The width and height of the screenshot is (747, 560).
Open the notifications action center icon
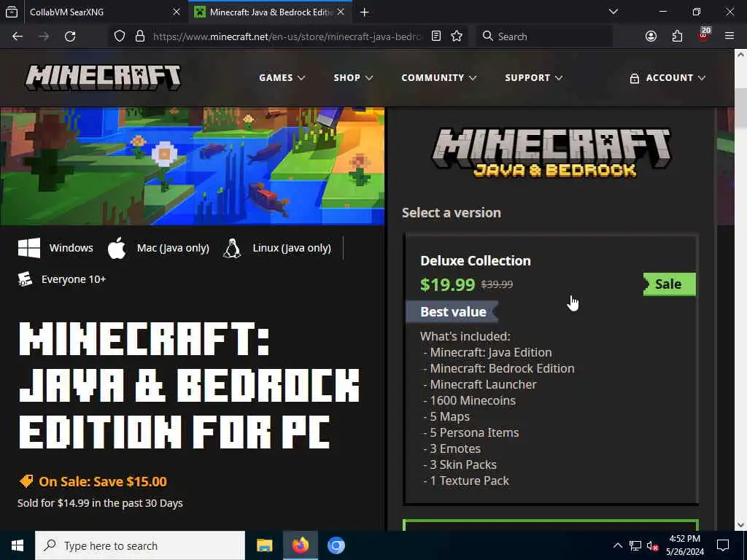[x=723, y=545]
